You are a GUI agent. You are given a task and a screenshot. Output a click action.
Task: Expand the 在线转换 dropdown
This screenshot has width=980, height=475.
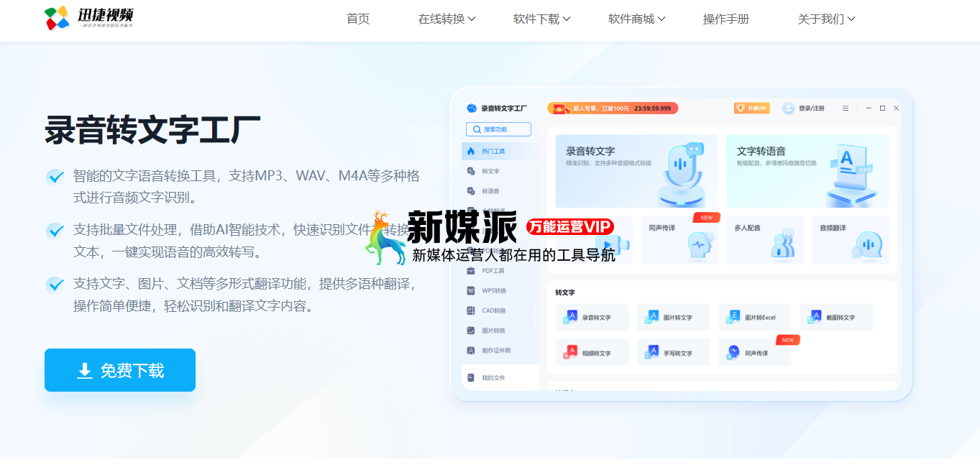(447, 19)
